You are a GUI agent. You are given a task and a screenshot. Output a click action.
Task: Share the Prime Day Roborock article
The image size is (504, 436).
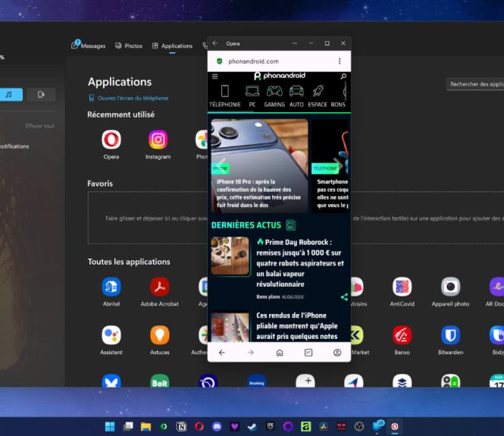pos(344,297)
